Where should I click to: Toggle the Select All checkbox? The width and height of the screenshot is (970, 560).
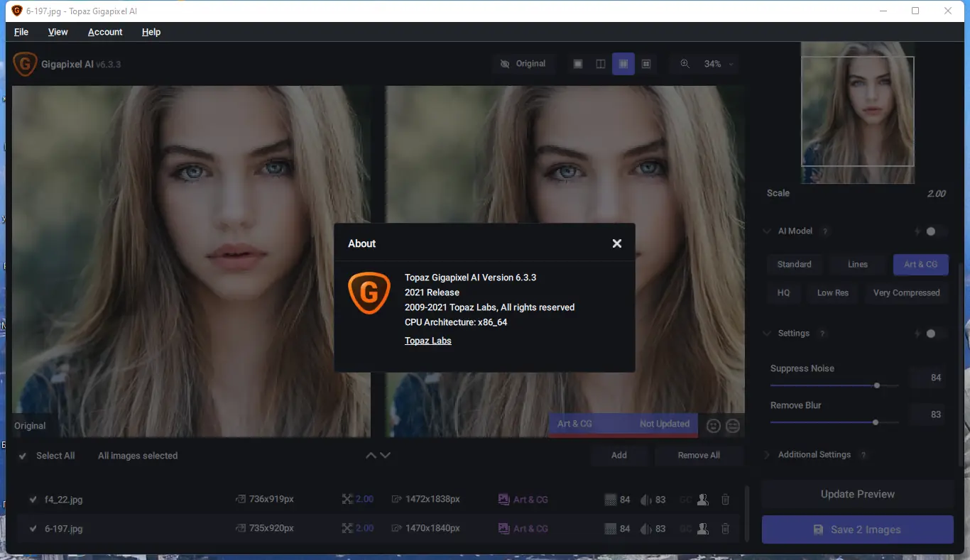pos(23,456)
